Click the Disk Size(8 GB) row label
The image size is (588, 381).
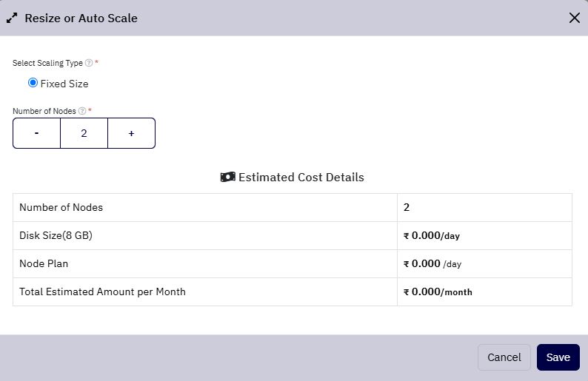(56, 235)
